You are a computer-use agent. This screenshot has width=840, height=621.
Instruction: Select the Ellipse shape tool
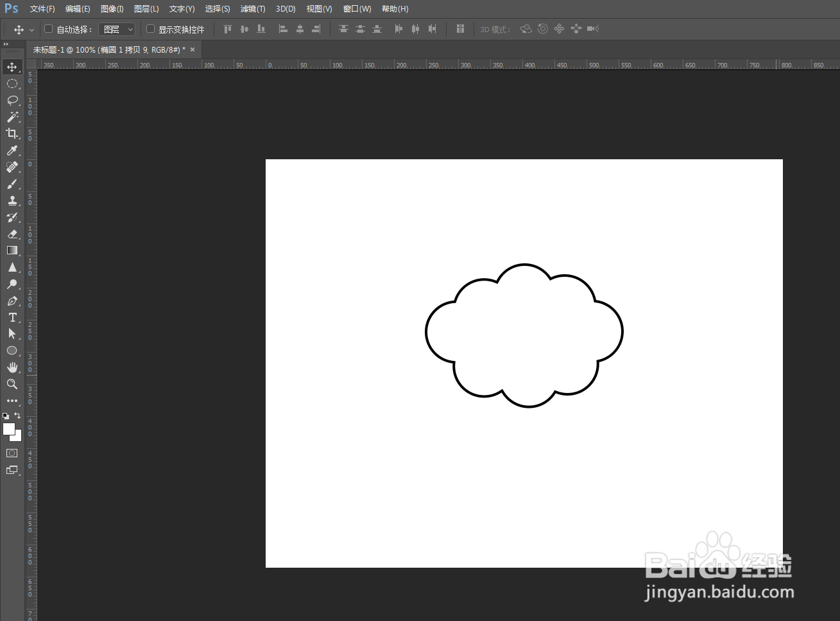[x=12, y=351]
